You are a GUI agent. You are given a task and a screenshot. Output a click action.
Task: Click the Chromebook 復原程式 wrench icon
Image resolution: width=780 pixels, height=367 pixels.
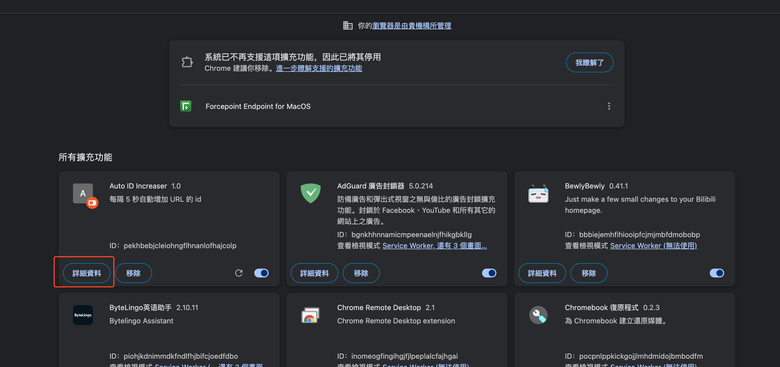(538, 315)
